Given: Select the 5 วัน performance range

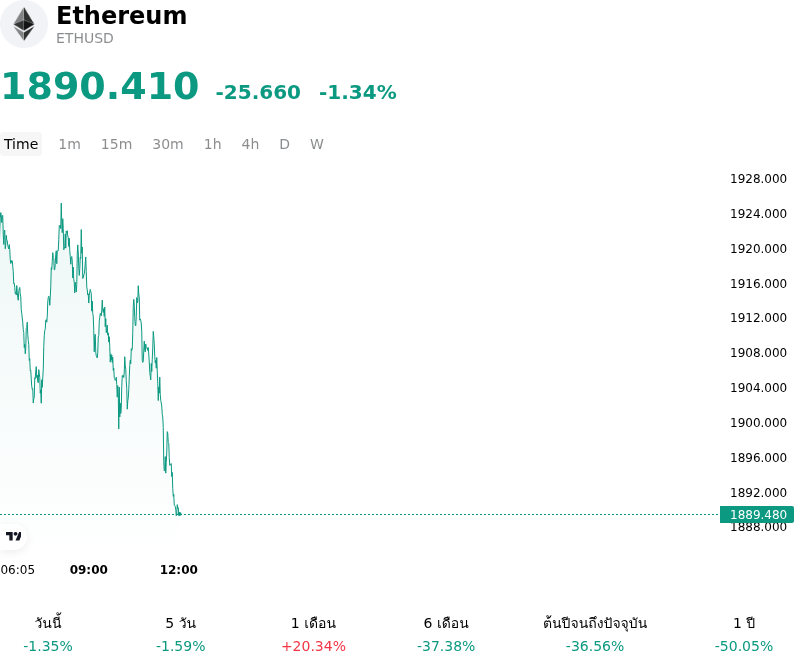Looking at the screenshot, I should (181, 634).
